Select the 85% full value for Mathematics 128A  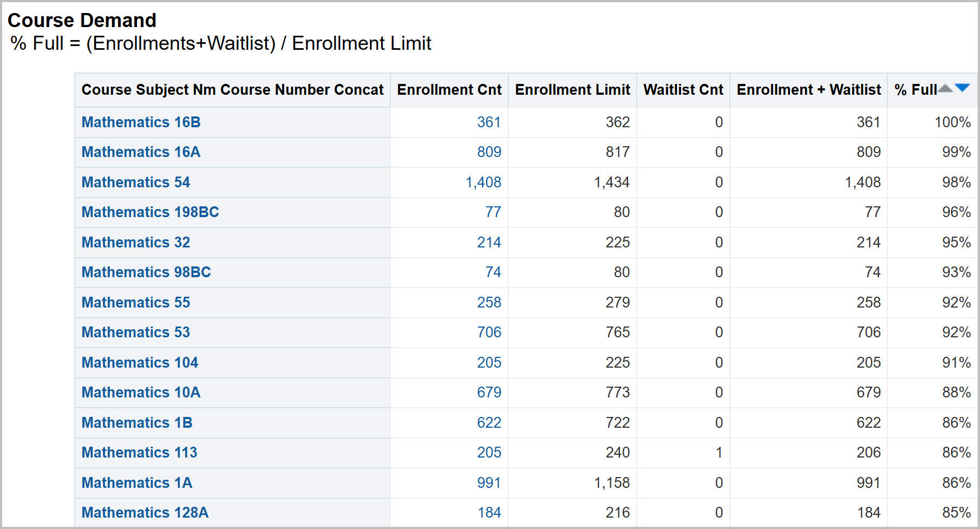[x=956, y=512]
